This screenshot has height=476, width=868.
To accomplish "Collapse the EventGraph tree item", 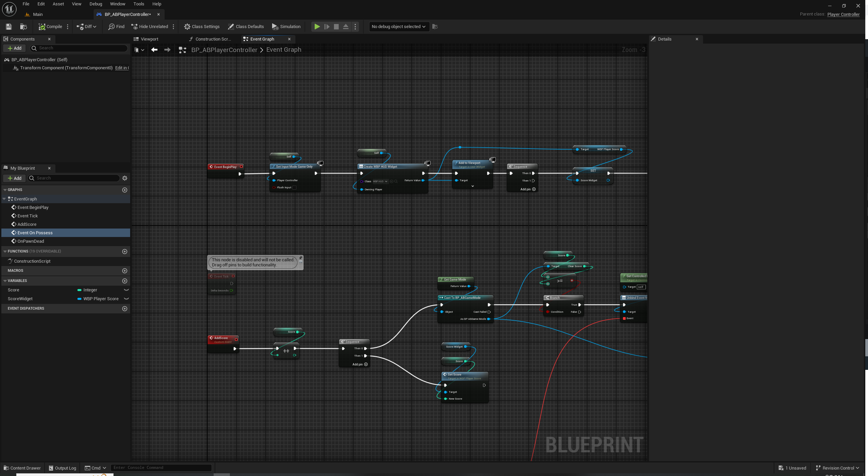I will pyautogui.click(x=4, y=199).
